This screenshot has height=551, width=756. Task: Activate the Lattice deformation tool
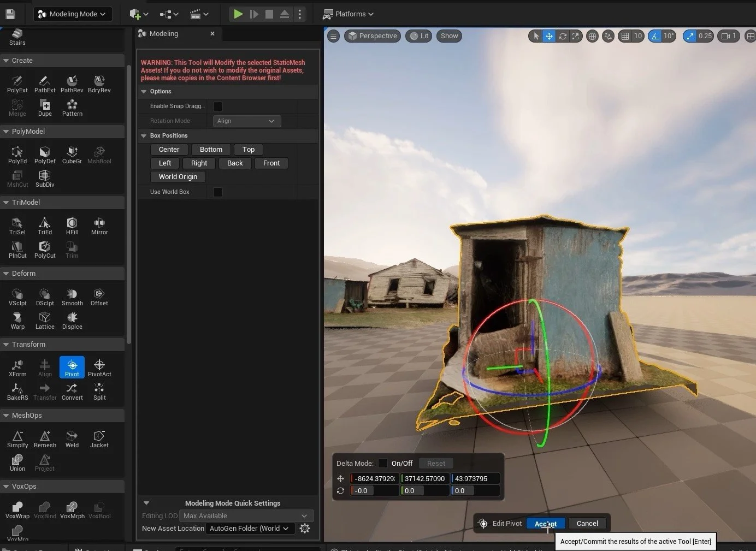[x=44, y=319]
